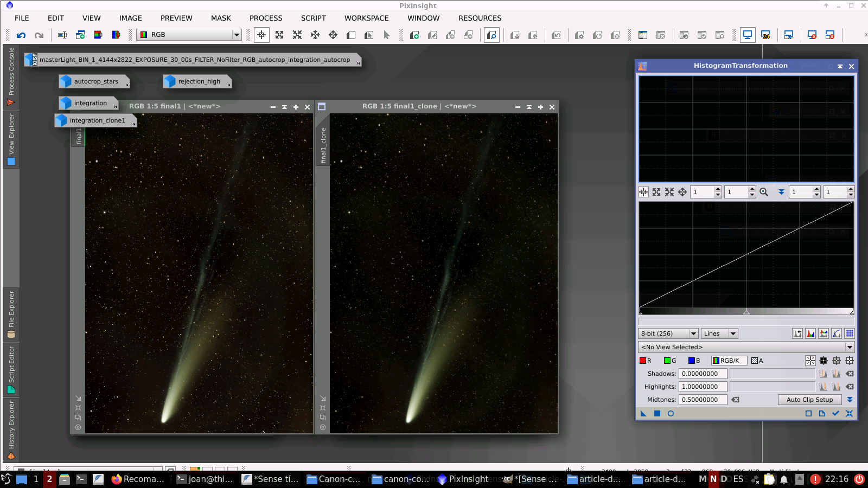Viewport: 868px width, 488px height.
Task: Click the Auto Clip Setup button
Action: [x=809, y=400]
